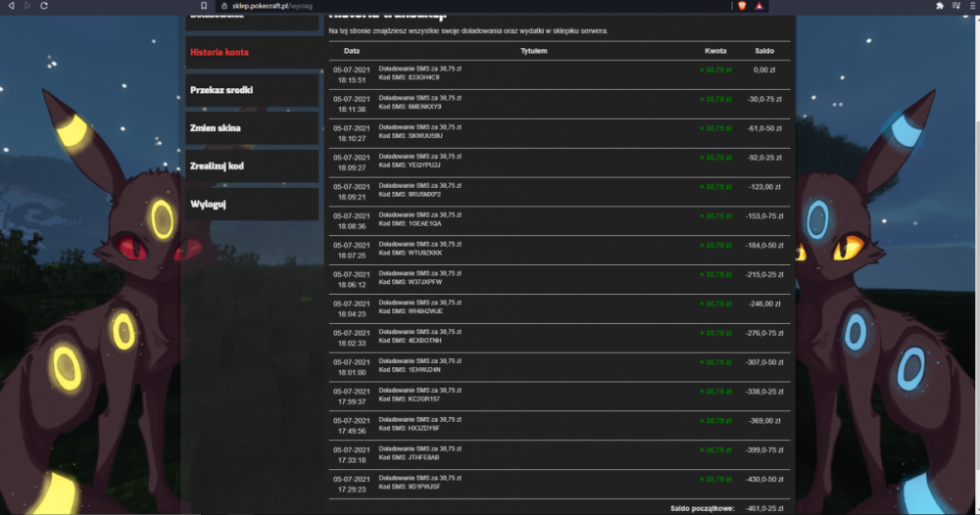This screenshot has height=515, width=980.
Task: Click the SMS code KC2GR157 entry
Action: [410, 398]
